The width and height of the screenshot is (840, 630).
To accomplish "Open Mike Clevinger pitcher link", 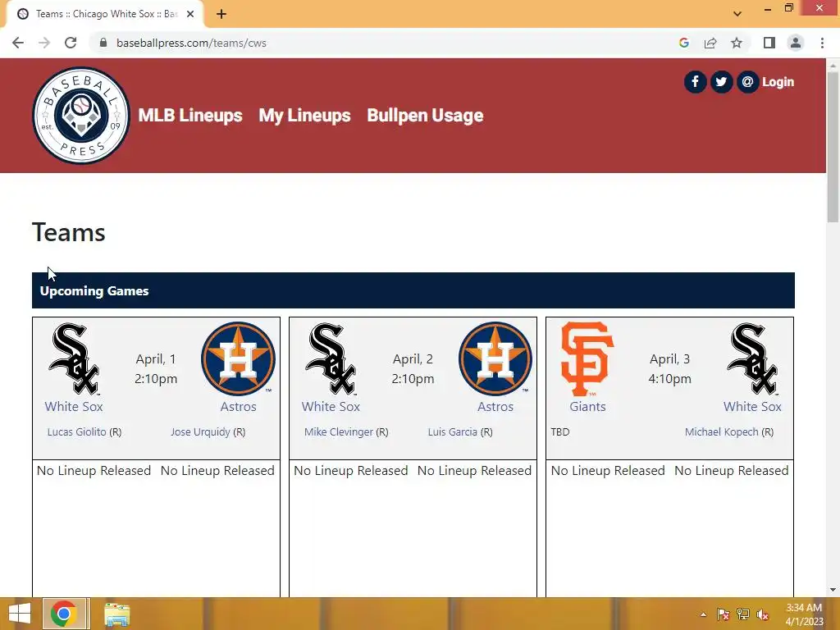I will 339,431.
